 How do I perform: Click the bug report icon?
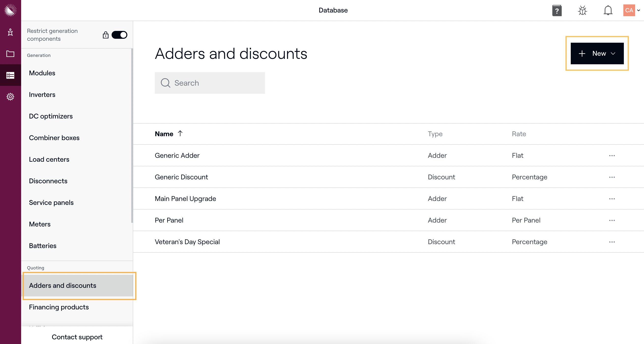[582, 11]
